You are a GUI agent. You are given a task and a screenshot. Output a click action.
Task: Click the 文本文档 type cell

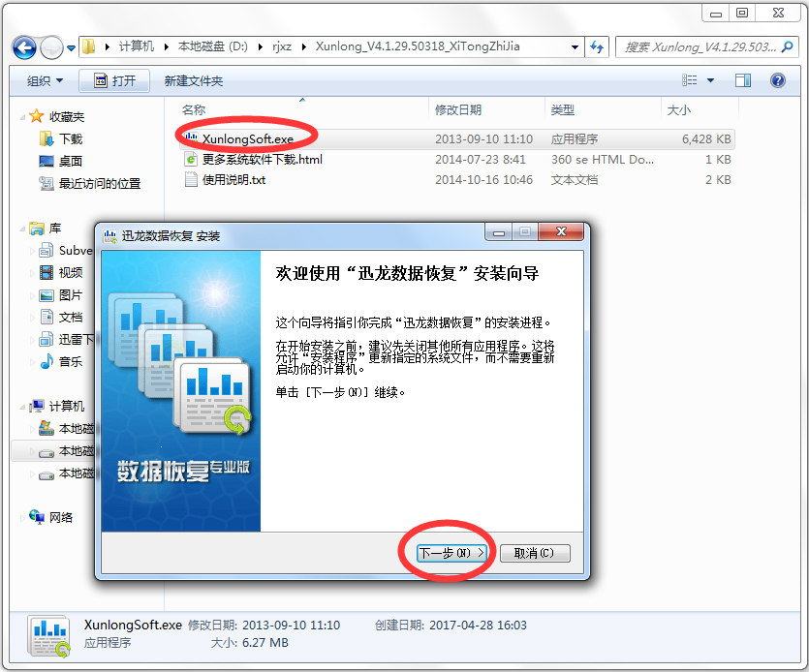point(575,179)
